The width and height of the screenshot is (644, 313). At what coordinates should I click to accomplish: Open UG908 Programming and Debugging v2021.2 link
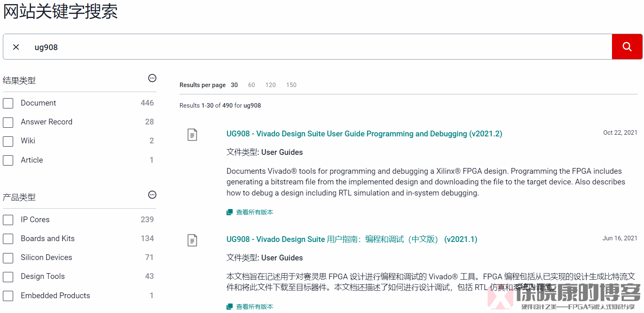tap(364, 134)
